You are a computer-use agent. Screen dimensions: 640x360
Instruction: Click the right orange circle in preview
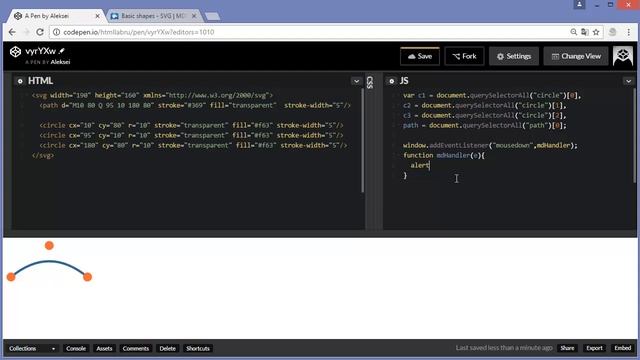[87, 277]
